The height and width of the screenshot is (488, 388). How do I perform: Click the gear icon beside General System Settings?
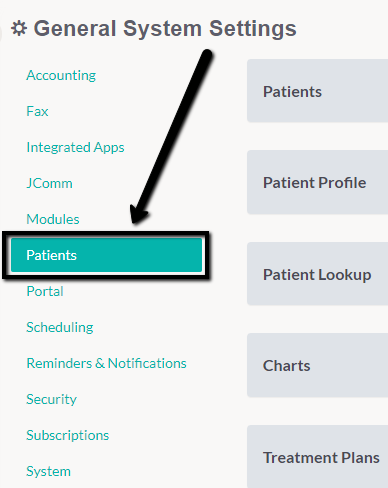click(19, 28)
